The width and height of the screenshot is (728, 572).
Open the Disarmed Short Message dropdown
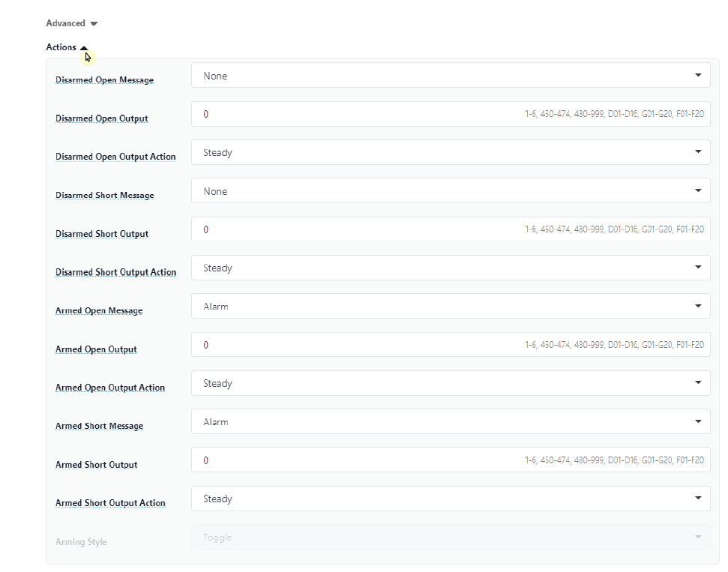[451, 191]
